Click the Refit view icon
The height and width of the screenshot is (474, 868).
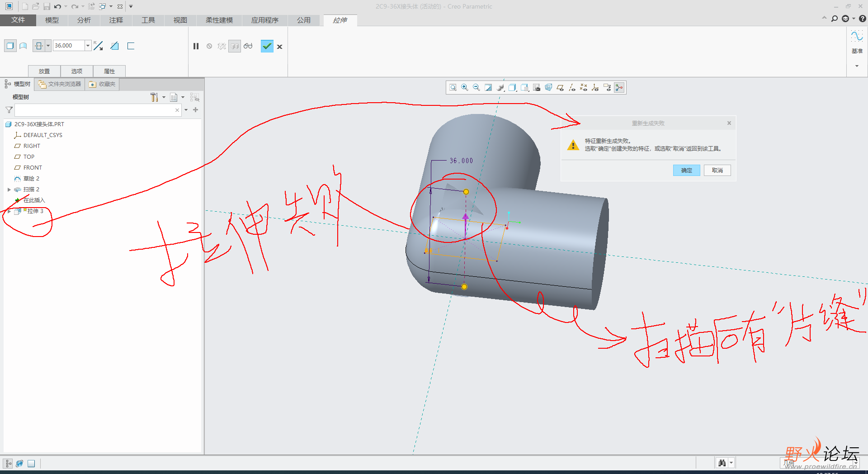488,87
